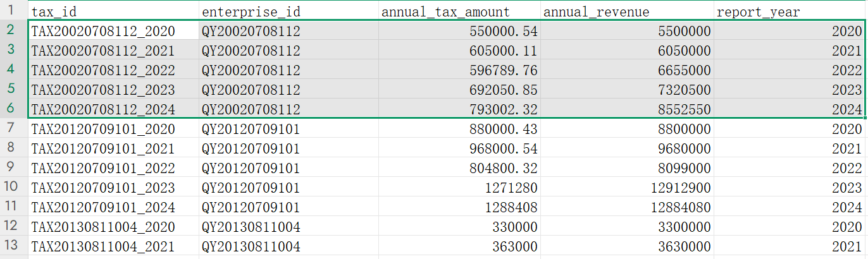Viewport: 868px width, 259px height.
Task: Select the annual_revenue header cell
Action: pyautogui.click(x=627, y=11)
